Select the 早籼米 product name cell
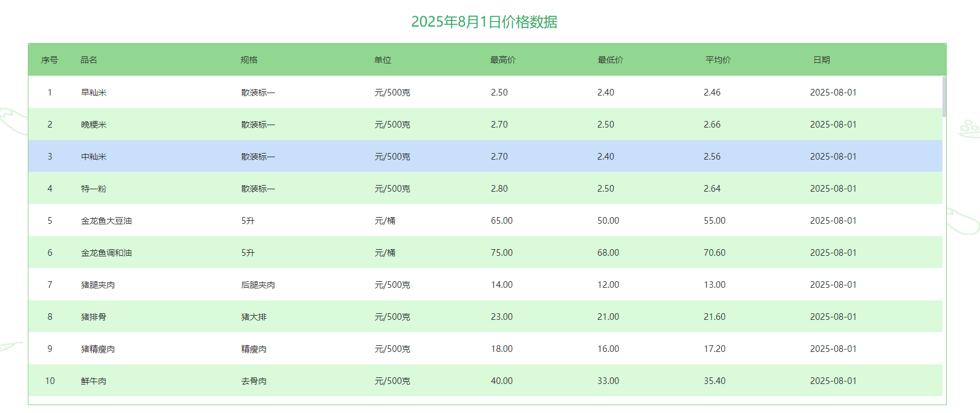The width and height of the screenshot is (980, 413). click(94, 93)
